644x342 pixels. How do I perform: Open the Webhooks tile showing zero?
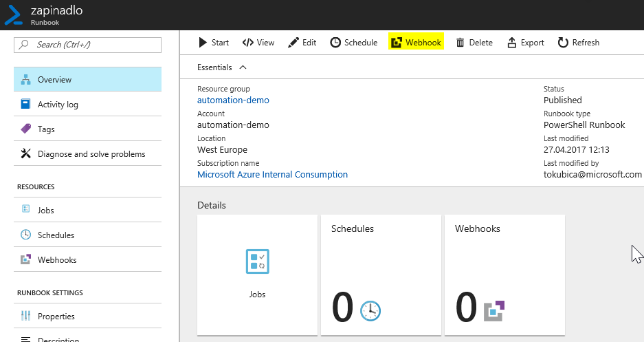click(x=504, y=275)
